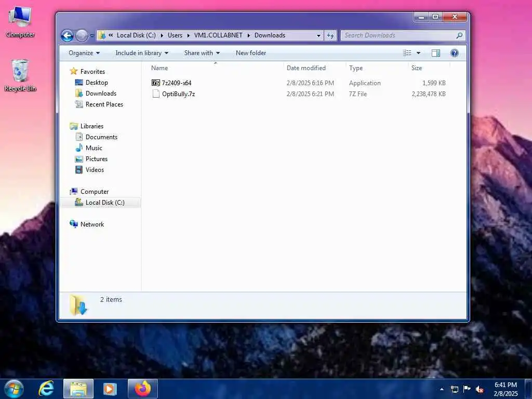Open the Include in library menu
532x399 pixels.
pyautogui.click(x=142, y=53)
